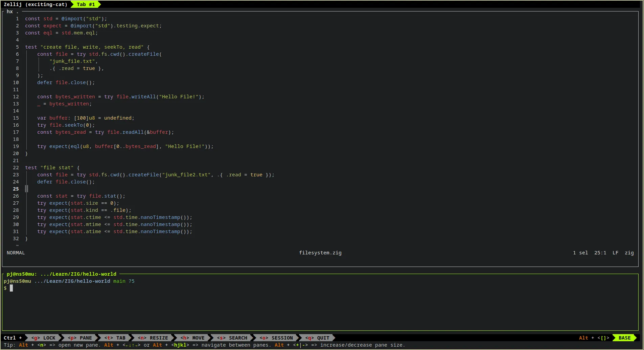
Task: Click writeAll on line 12
Action: [144, 97]
